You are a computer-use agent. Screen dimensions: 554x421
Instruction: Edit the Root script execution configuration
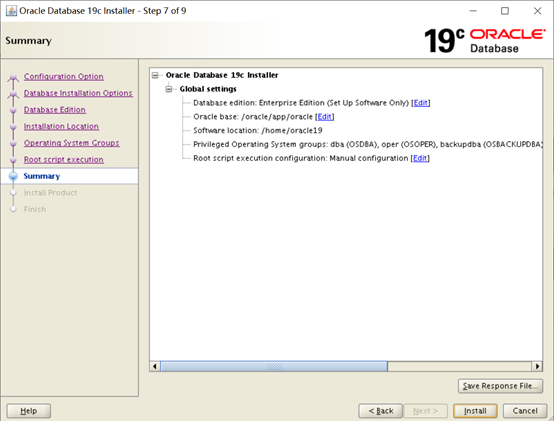pos(420,158)
